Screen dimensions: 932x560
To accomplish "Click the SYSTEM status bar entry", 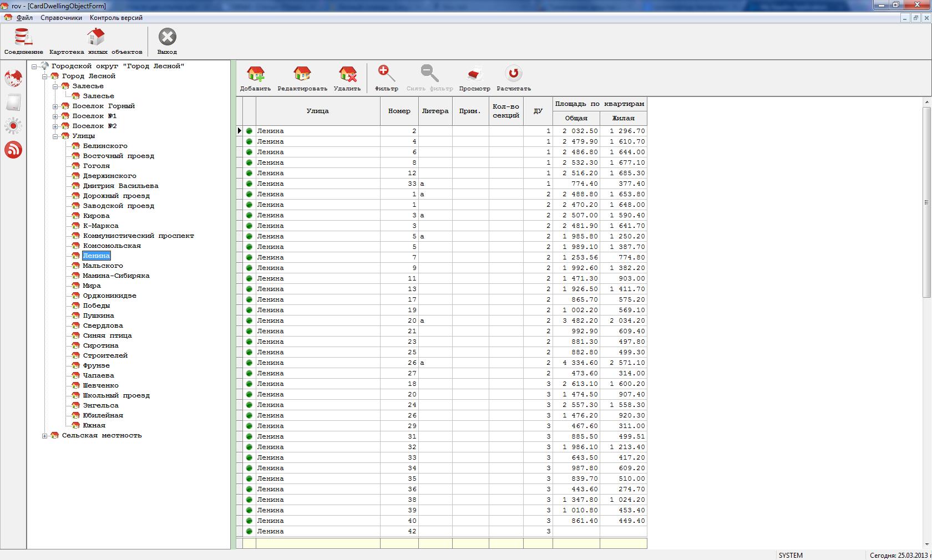I will click(791, 555).
